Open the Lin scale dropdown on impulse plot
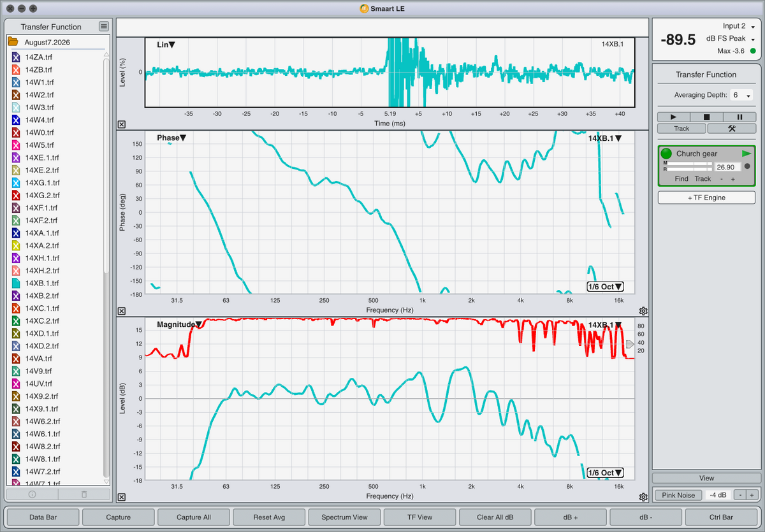The width and height of the screenshot is (765, 532). (166, 45)
